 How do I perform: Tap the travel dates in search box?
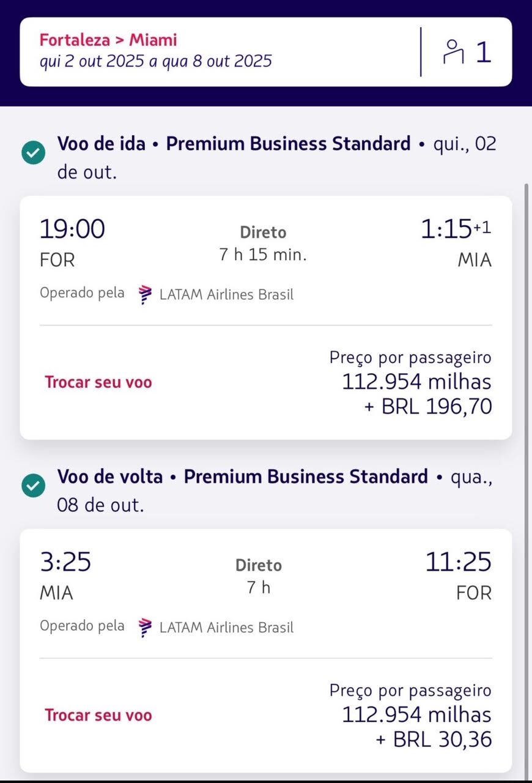click(156, 62)
